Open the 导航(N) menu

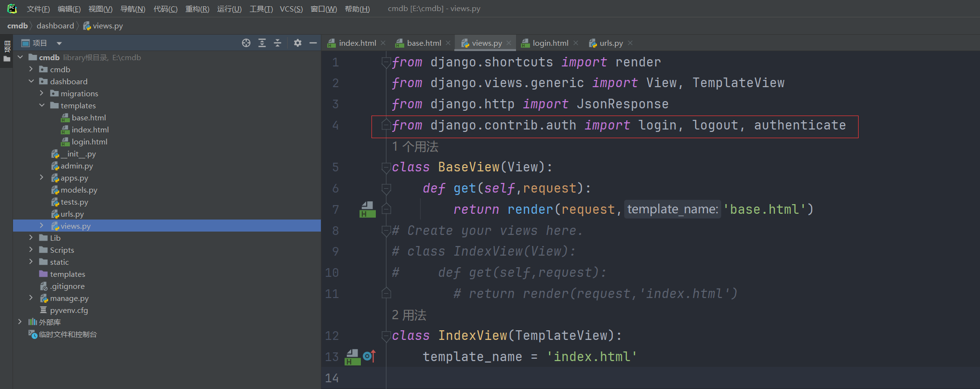click(132, 9)
